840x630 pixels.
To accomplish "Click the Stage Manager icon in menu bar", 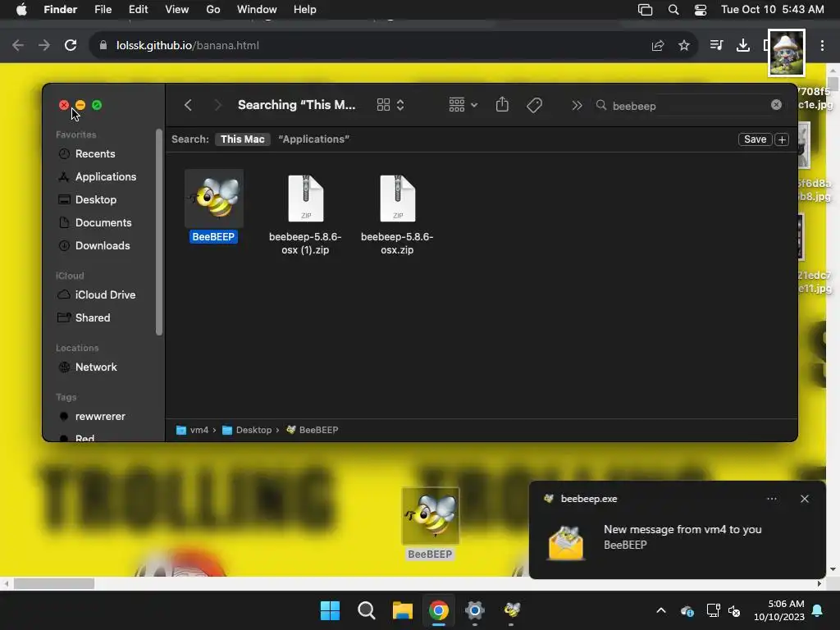I will tap(645, 10).
